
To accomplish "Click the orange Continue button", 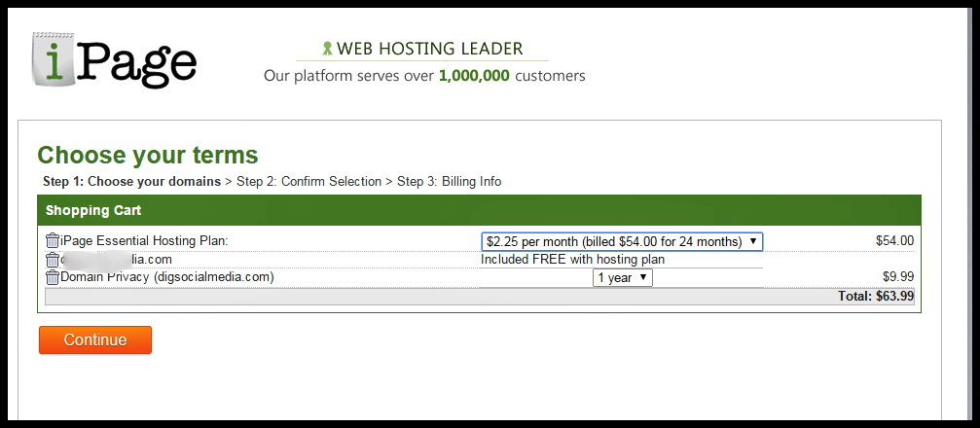I will point(95,339).
